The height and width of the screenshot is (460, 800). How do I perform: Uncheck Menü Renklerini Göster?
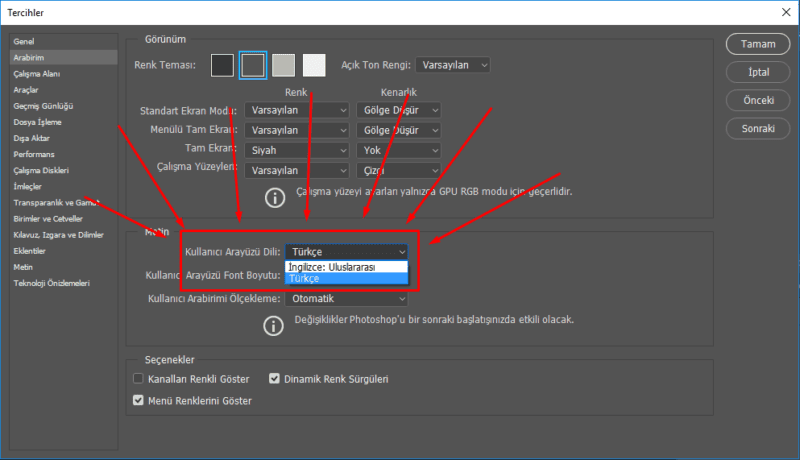(139, 401)
